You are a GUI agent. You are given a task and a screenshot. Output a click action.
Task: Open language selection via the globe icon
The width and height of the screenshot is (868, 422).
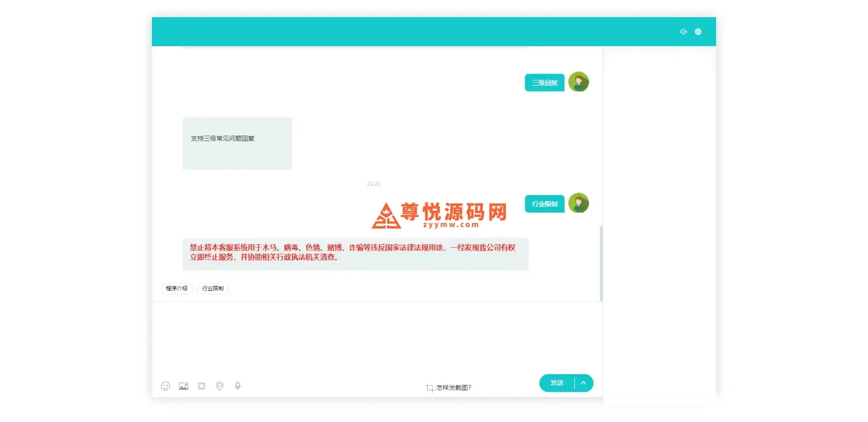click(x=698, y=32)
